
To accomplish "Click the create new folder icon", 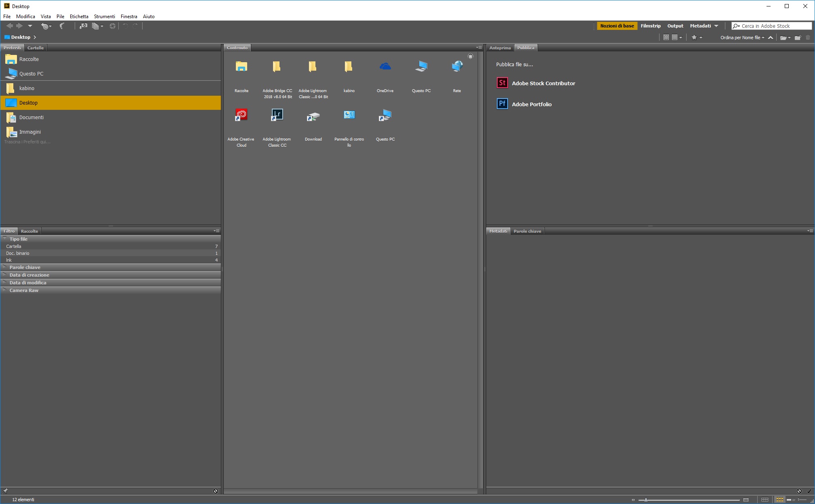I will [798, 38].
